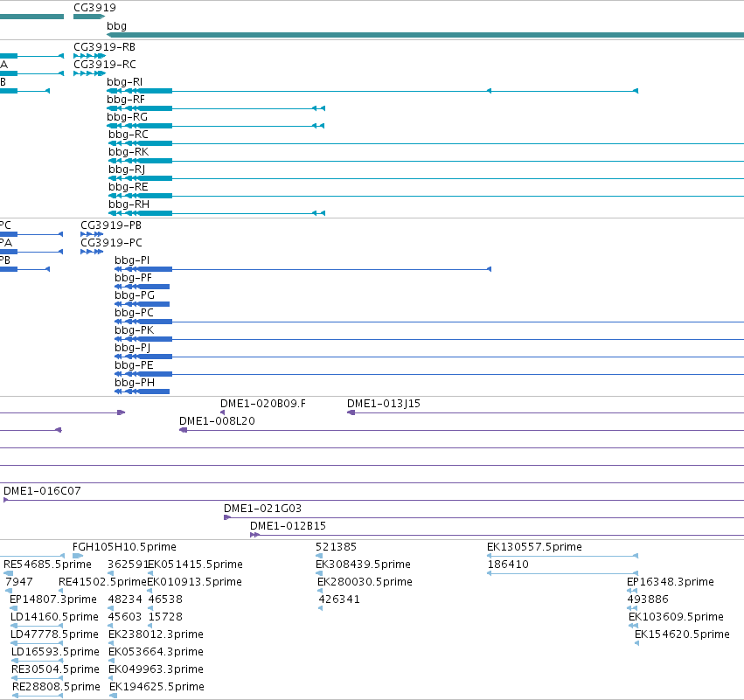Select the bbg-PG protein feature
This screenshot has width=744, height=700.
(x=143, y=304)
